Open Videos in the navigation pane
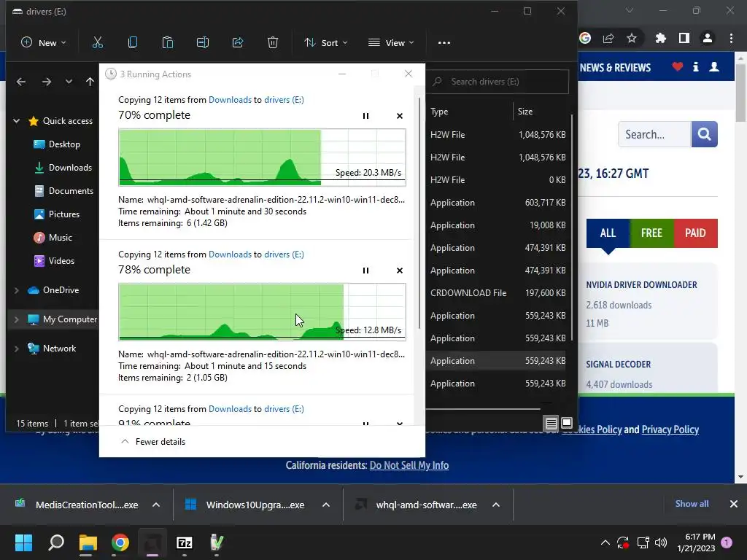This screenshot has width=747, height=560. (x=54, y=261)
